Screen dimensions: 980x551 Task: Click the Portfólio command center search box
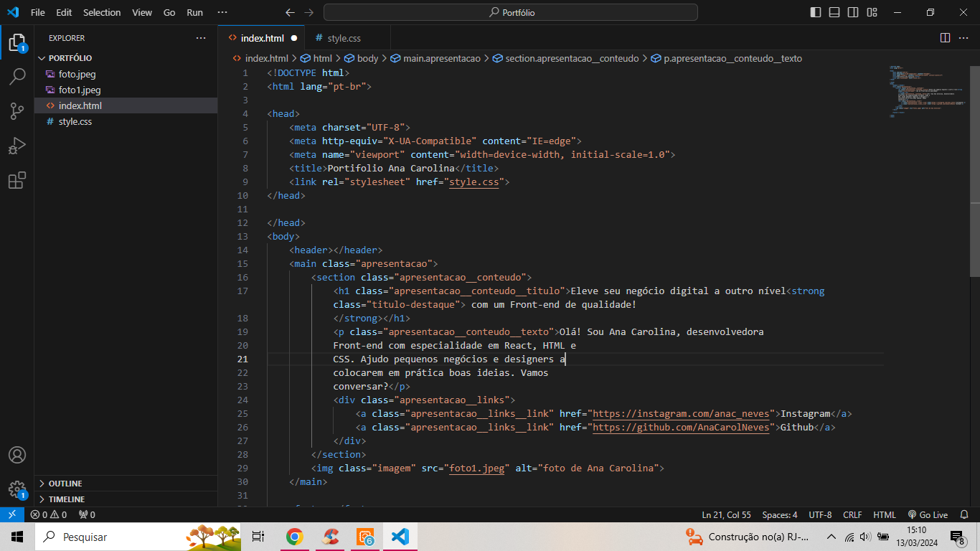tap(511, 12)
